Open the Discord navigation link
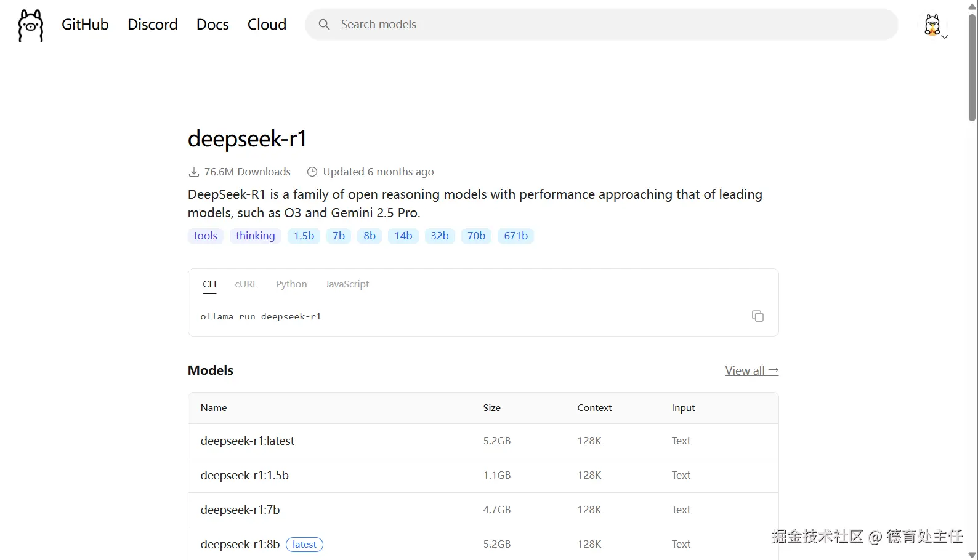Image resolution: width=978 pixels, height=560 pixels. 152,25
